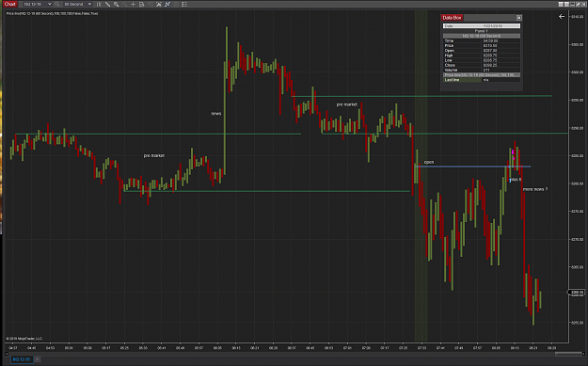This screenshot has width=588, height=366.
Task: Expand the 60 Second interval dropdown
Action: click(89, 4)
